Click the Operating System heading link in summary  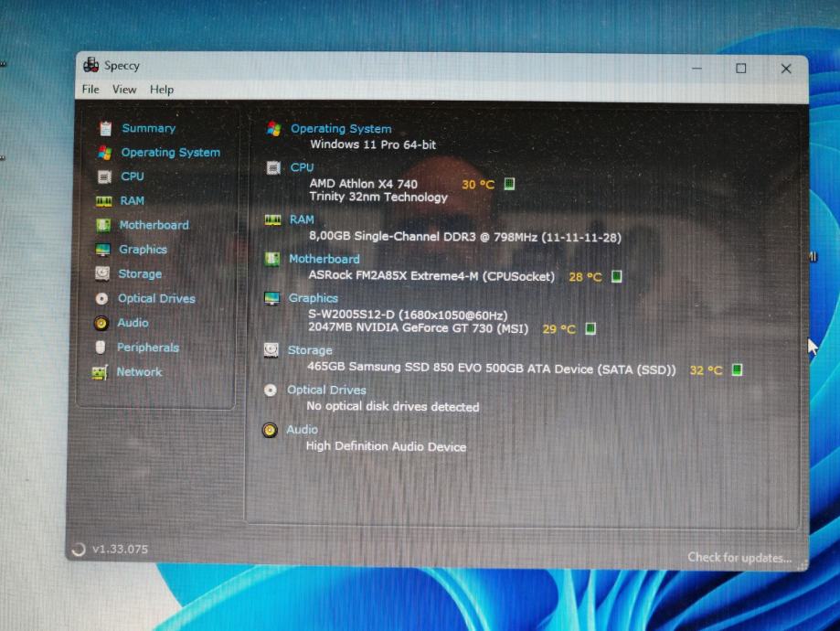click(341, 129)
